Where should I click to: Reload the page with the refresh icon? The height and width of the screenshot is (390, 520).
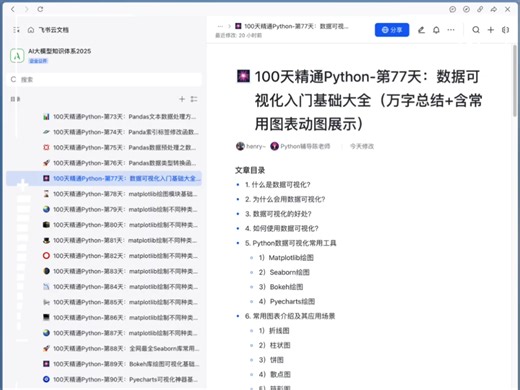point(40,9)
